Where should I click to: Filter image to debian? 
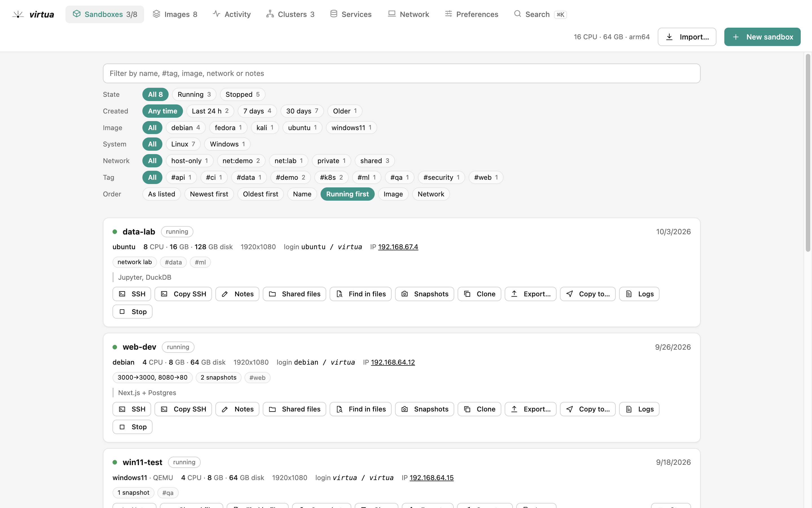(186, 128)
